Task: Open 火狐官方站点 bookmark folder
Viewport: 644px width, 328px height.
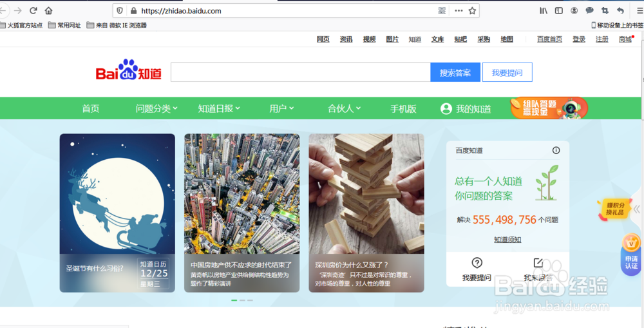Action: 21,25
